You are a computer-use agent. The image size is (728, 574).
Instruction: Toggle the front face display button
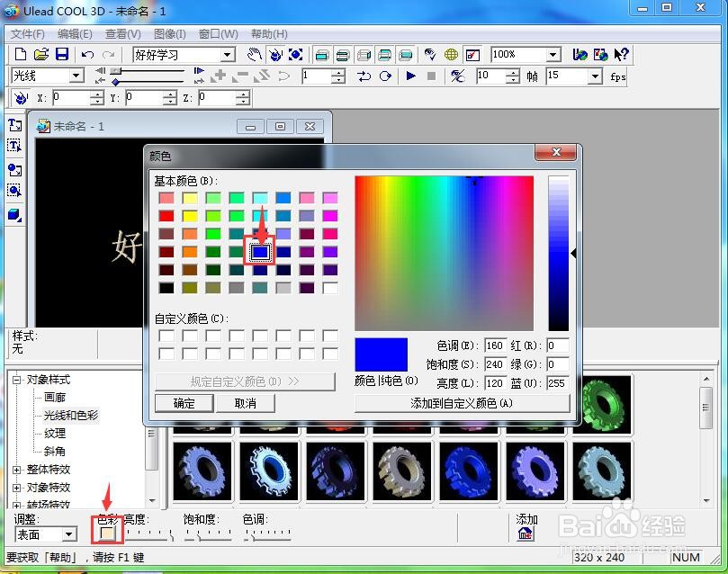(322, 55)
